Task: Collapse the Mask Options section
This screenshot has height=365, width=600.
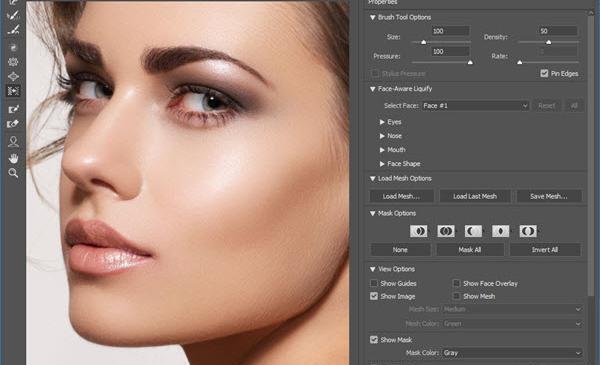Action: 372,213
